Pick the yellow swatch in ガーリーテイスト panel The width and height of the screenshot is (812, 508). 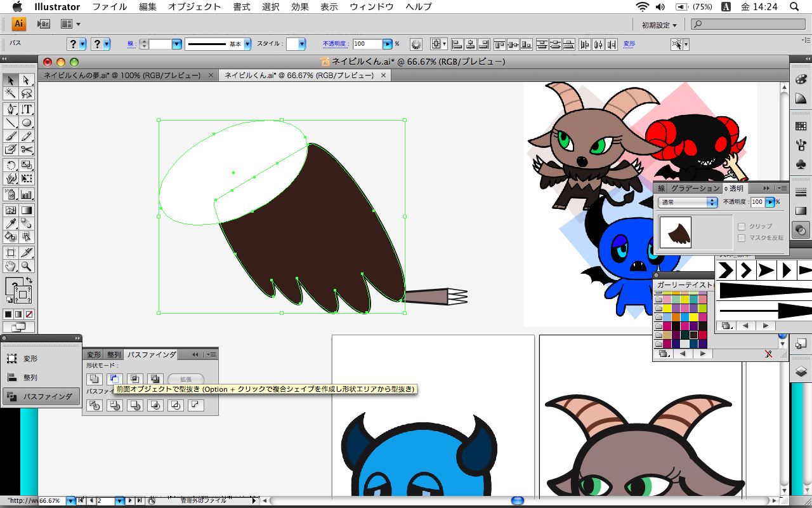pyautogui.click(x=668, y=309)
